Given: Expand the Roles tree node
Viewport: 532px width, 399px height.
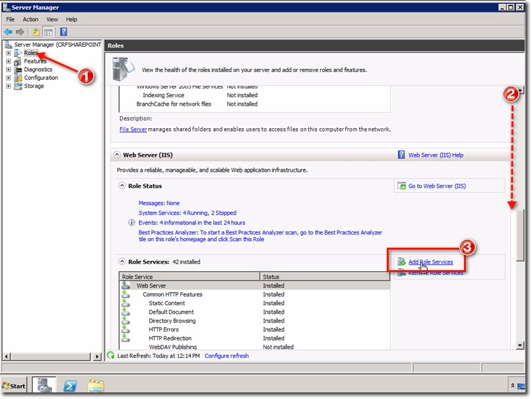Looking at the screenshot, I should pos(9,52).
